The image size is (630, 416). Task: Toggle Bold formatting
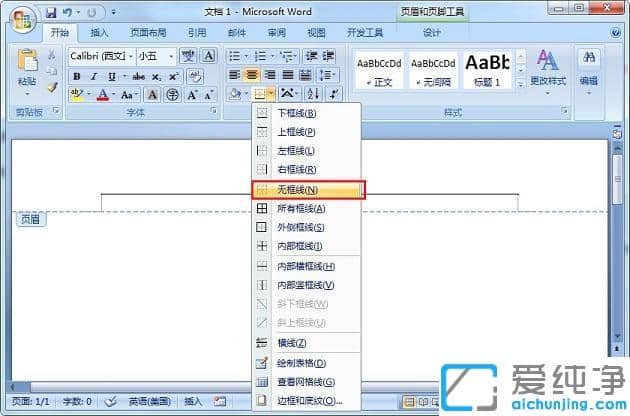[77, 76]
